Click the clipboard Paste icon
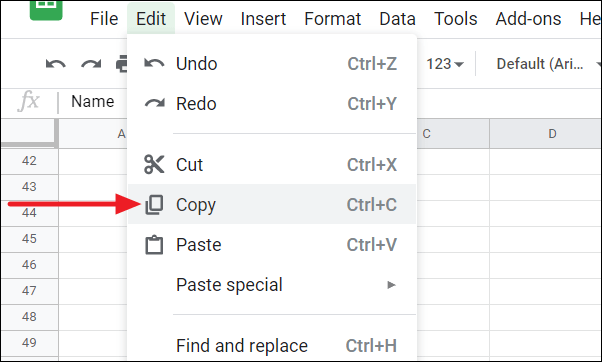Image resolution: width=602 pixels, height=362 pixels. pos(154,245)
